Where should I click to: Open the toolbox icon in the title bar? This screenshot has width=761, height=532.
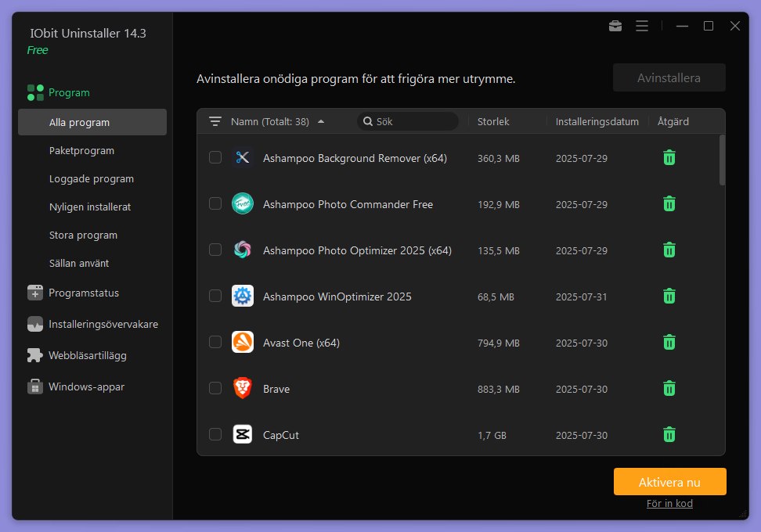coord(615,26)
